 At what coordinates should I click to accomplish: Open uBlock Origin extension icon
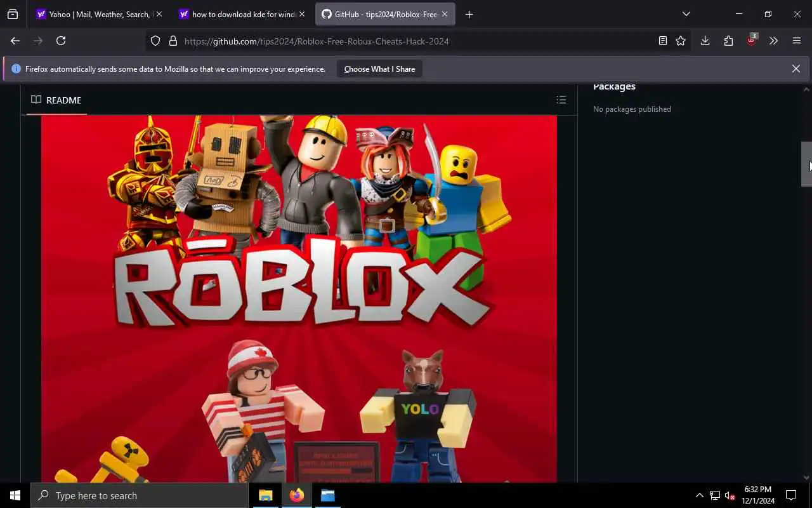tap(752, 40)
